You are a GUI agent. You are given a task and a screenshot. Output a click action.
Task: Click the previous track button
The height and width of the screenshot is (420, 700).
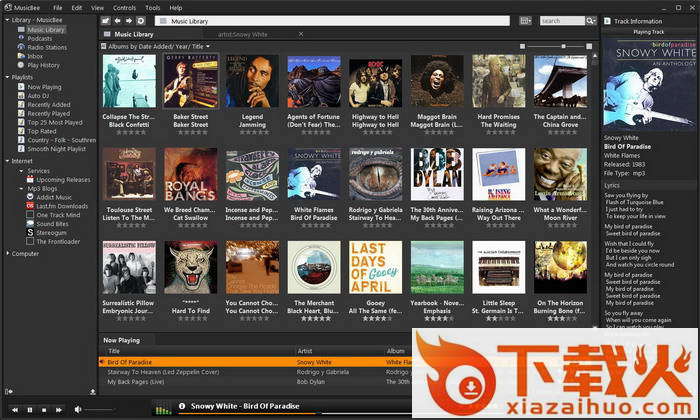15,409
